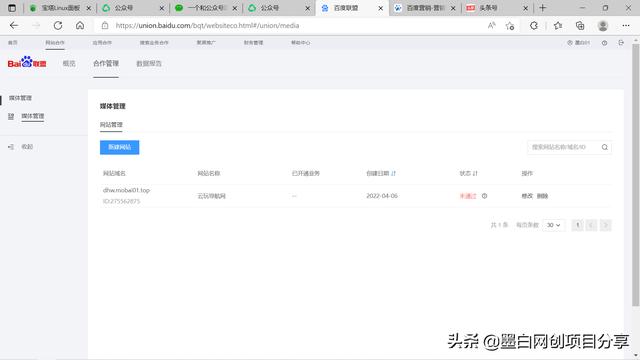This screenshot has width=640, height=360.
Task: Click logout icon at top right
Action: (x=621, y=42)
